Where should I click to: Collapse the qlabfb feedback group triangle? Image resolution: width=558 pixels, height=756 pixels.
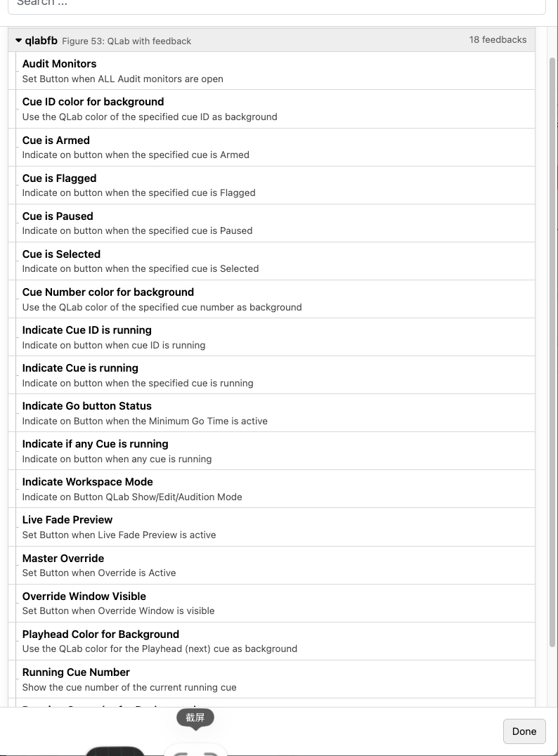[x=18, y=41]
